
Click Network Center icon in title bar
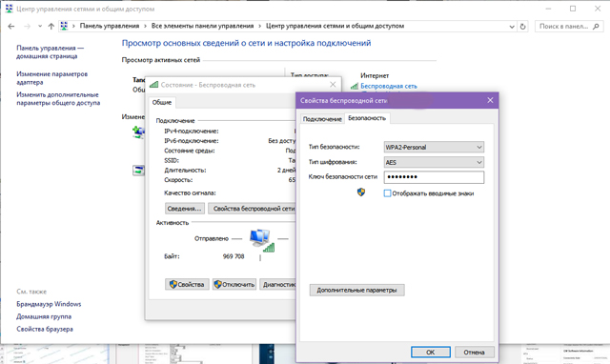(x=9, y=9)
